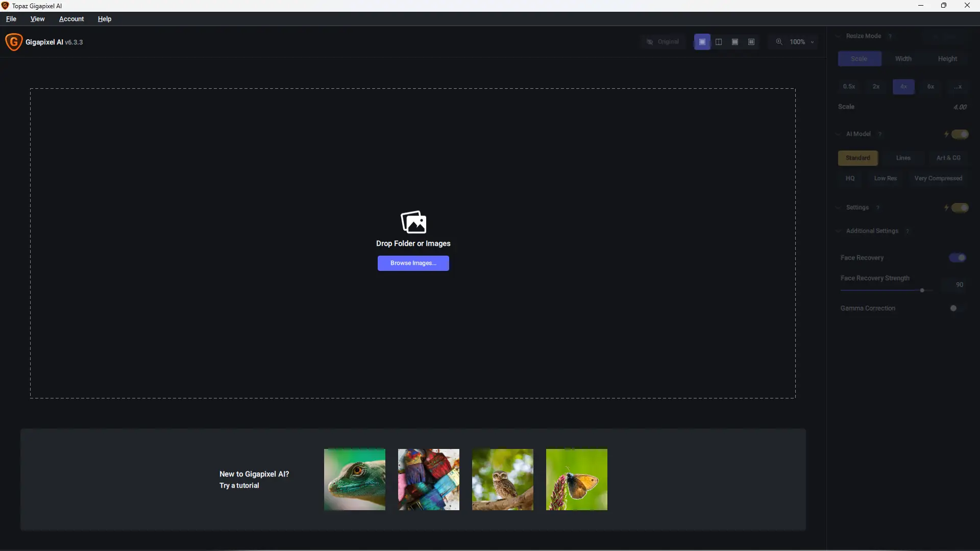Select the Very Compressed AI model
Viewport: 980px width, 551px height.
pos(938,179)
